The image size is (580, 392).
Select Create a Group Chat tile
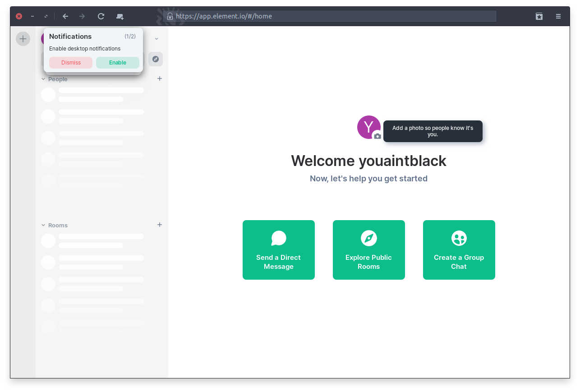tap(459, 250)
